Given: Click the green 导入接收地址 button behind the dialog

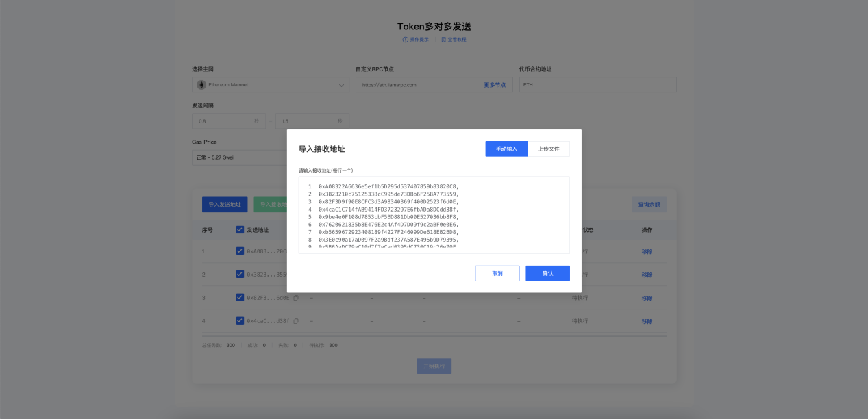Looking at the screenshot, I should tap(271, 204).
